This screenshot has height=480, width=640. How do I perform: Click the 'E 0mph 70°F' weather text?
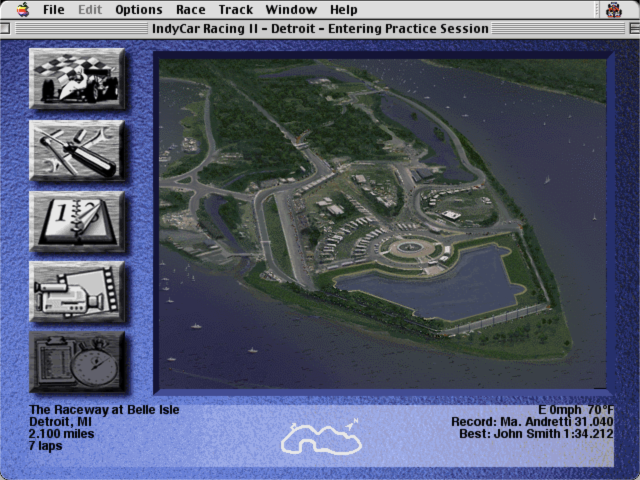(576, 409)
